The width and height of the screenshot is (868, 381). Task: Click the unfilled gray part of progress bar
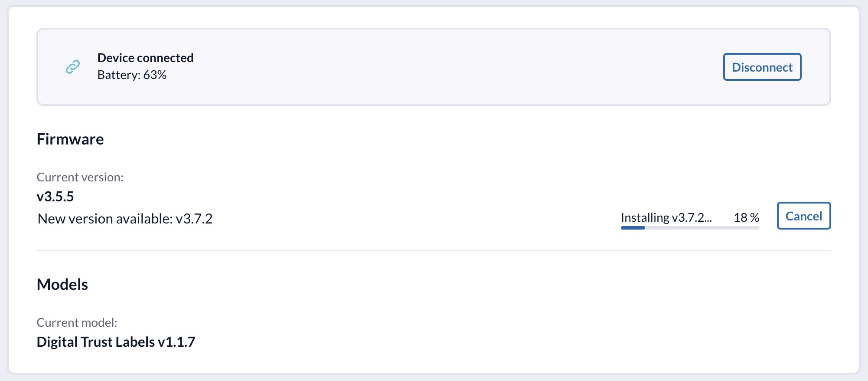pyautogui.click(x=711, y=228)
